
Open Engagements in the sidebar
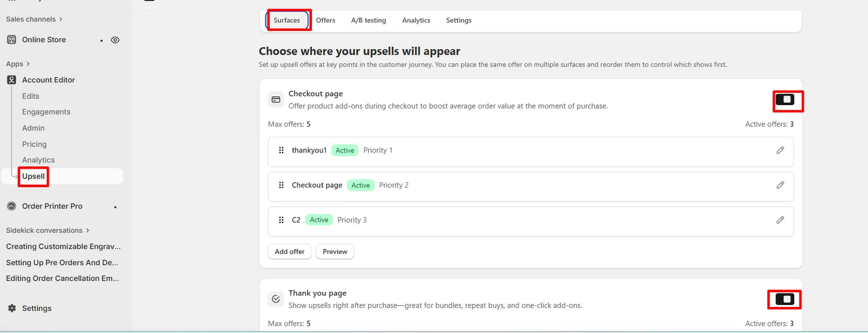coord(46,112)
